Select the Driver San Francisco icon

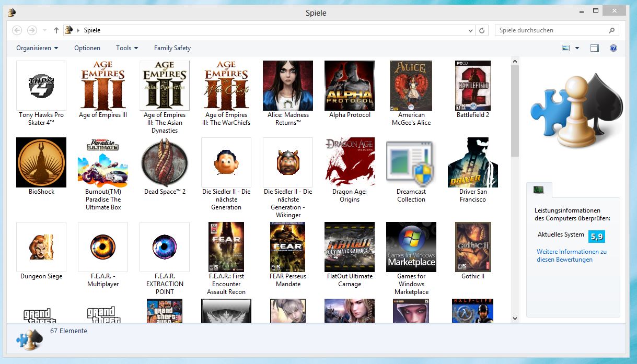(473, 162)
